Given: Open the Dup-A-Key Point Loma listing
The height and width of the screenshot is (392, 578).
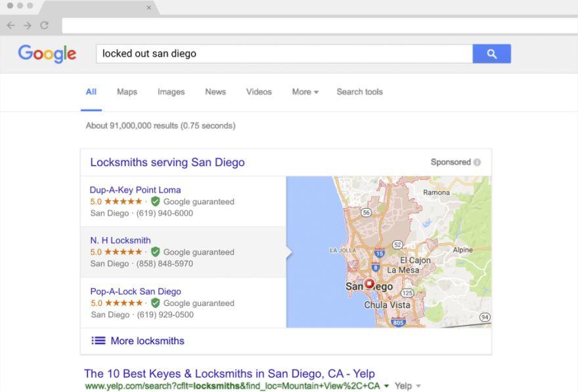Looking at the screenshot, I should tap(135, 190).
